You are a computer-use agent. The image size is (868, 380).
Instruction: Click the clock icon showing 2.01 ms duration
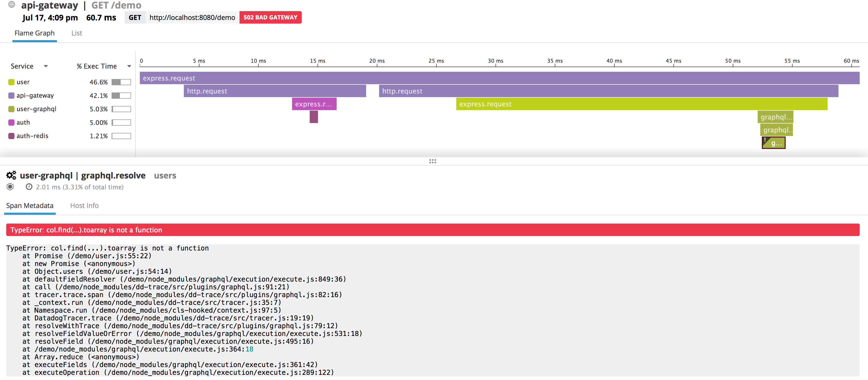click(x=29, y=187)
